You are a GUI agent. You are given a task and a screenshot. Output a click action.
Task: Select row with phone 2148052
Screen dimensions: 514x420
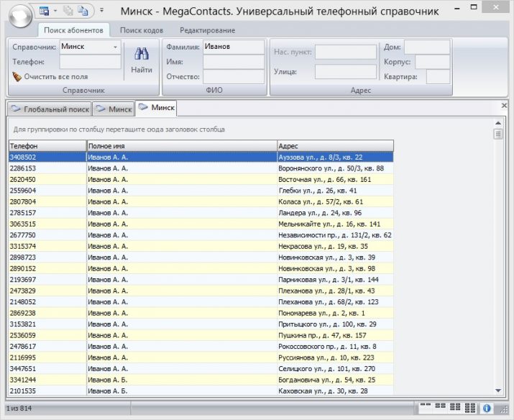coord(201,302)
